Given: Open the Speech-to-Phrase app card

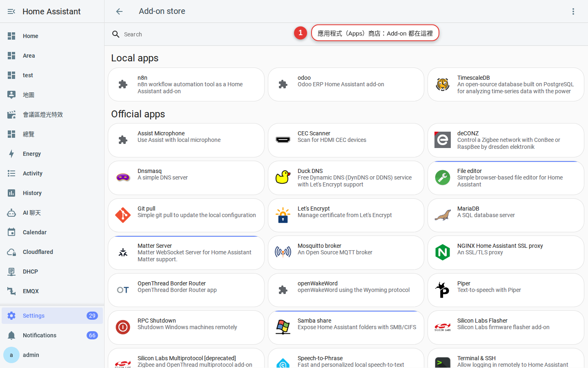Looking at the screenshot, I should (346, 358).
